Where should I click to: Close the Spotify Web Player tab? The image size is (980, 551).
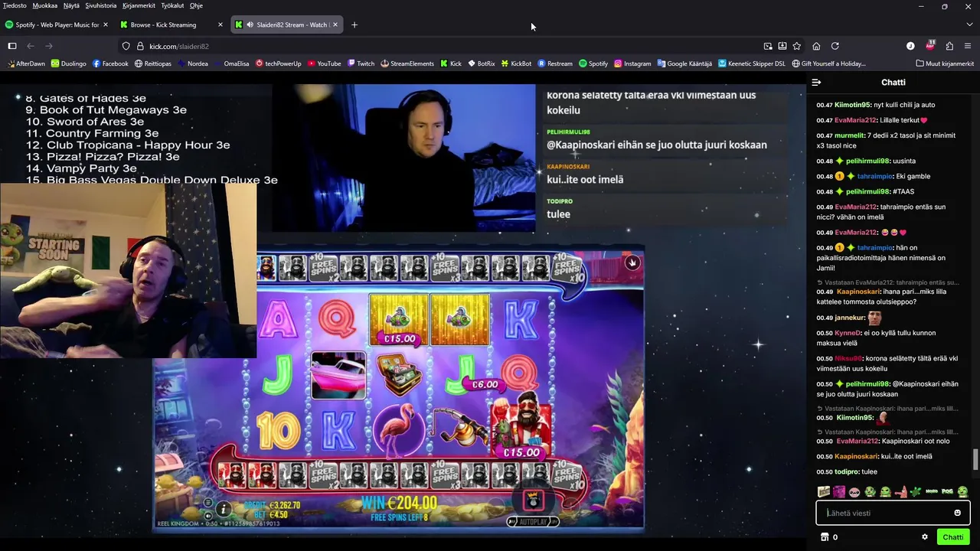point(106,24)
